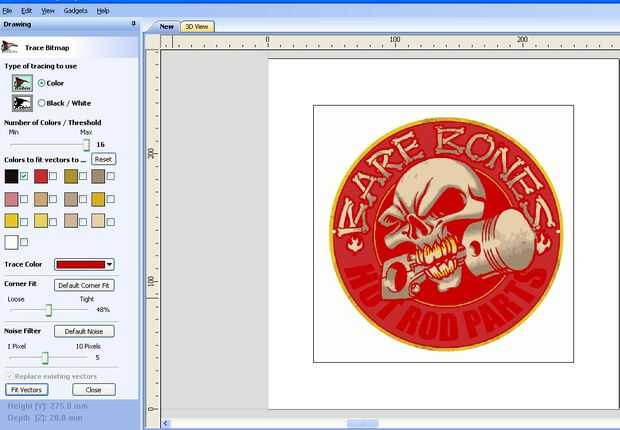Open the File menu

click(x=7, y=11)
